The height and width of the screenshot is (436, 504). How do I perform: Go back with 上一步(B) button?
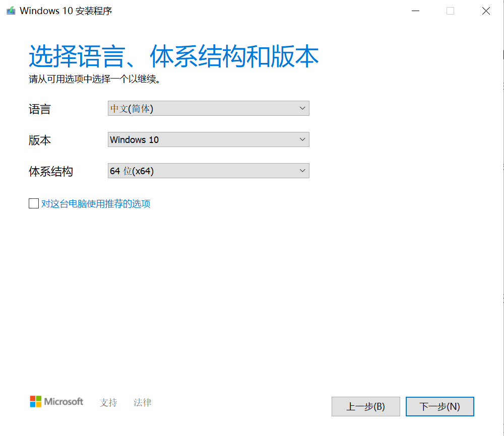[366, 406]
